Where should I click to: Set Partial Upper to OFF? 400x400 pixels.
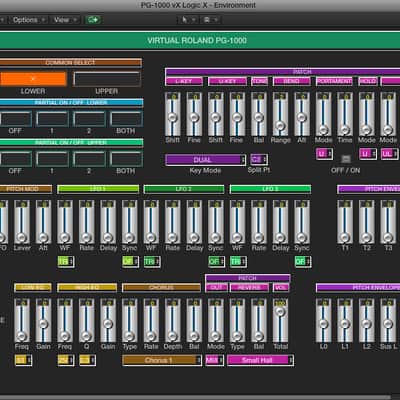15,159
